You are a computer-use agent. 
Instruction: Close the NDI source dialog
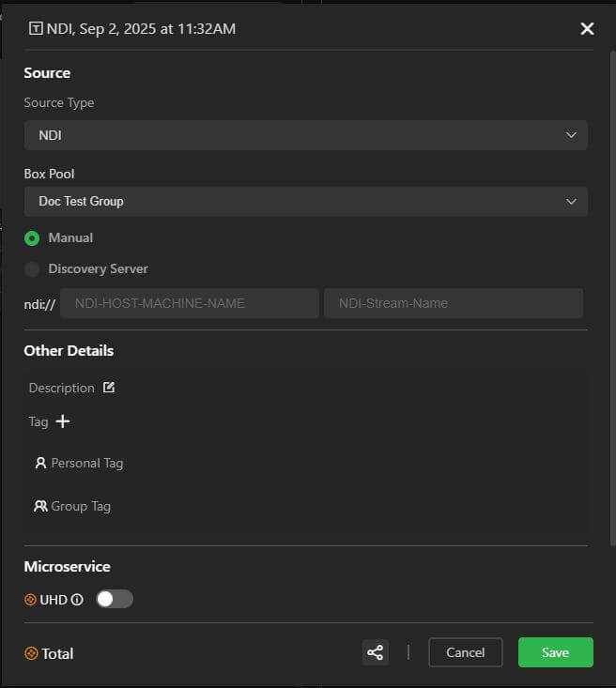tap(587, 28)
